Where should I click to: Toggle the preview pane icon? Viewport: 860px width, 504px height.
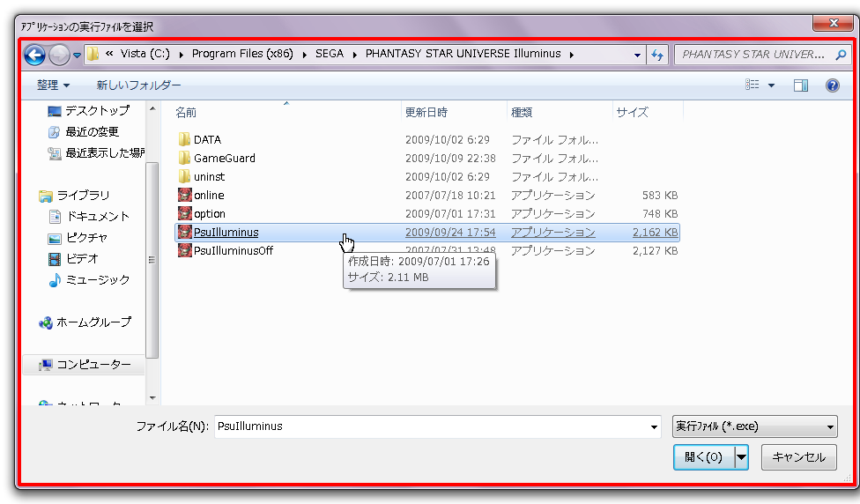click(801, 85)
